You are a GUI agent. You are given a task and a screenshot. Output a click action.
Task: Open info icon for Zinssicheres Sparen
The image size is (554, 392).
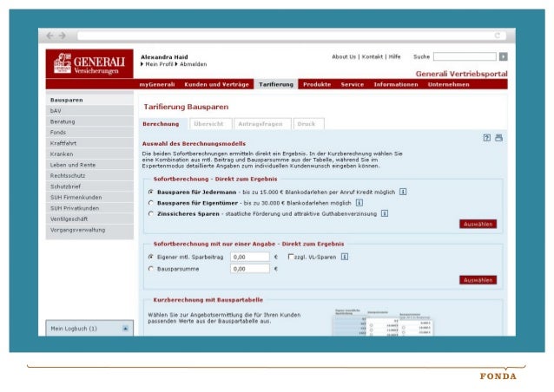pos(385,213)
